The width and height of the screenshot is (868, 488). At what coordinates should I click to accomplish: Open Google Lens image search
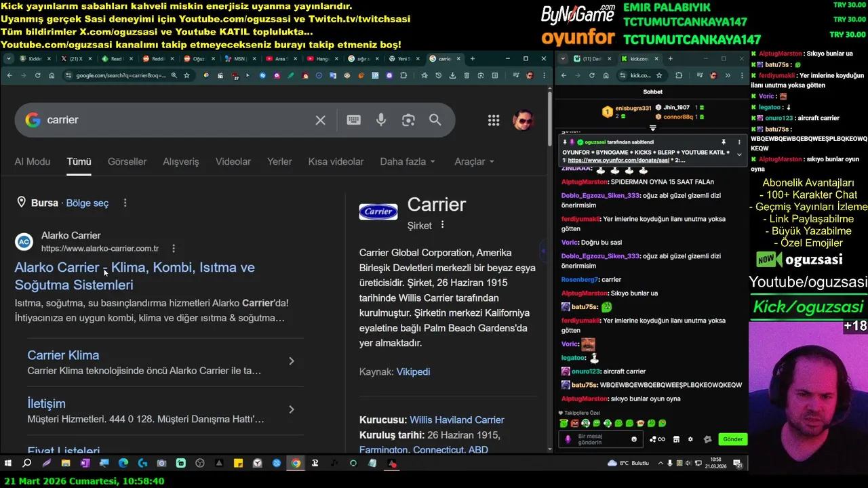[408, 120]
